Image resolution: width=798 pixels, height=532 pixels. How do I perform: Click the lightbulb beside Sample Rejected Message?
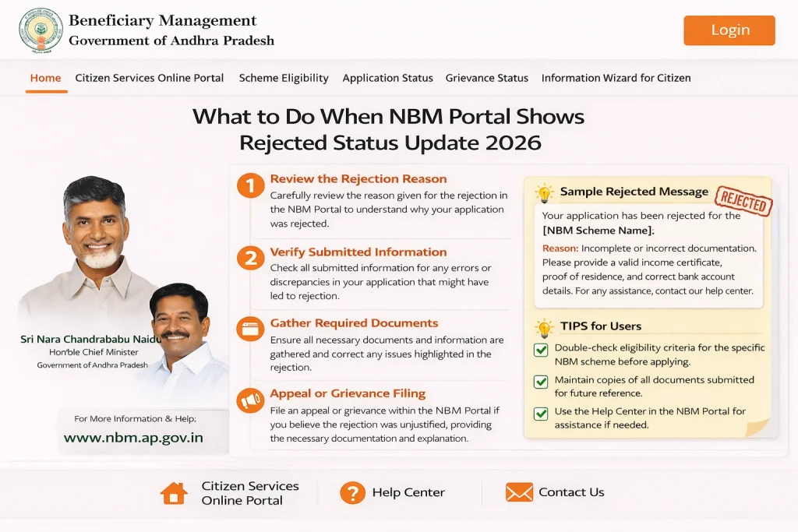coord(544,192)
